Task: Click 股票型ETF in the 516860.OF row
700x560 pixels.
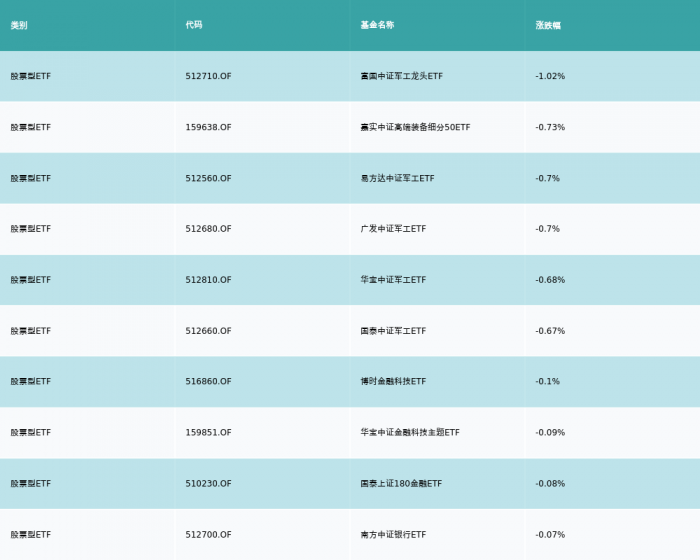Action: pos(31,381)
